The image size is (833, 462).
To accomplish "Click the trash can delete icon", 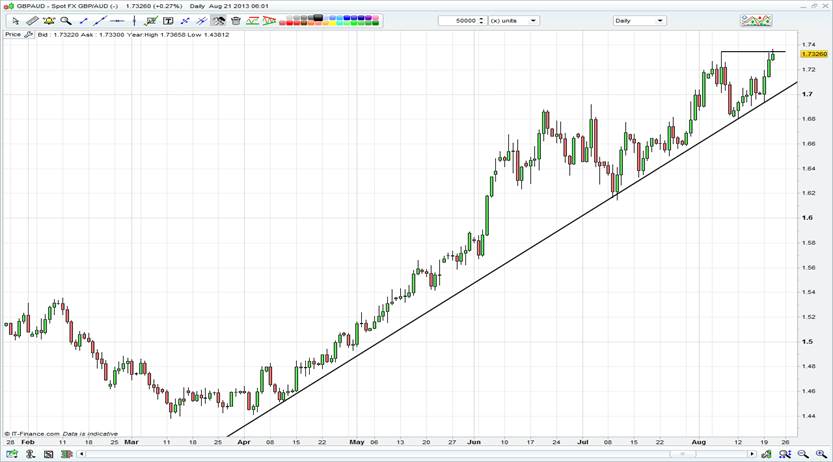I will (x=236, y=20).
